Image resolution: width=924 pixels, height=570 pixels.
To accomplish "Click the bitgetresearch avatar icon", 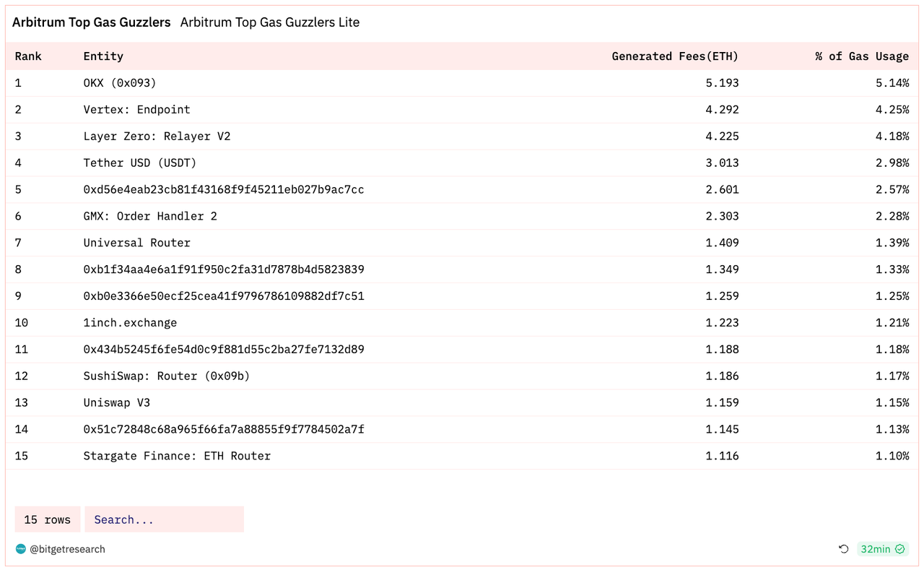I will (20, 549).
